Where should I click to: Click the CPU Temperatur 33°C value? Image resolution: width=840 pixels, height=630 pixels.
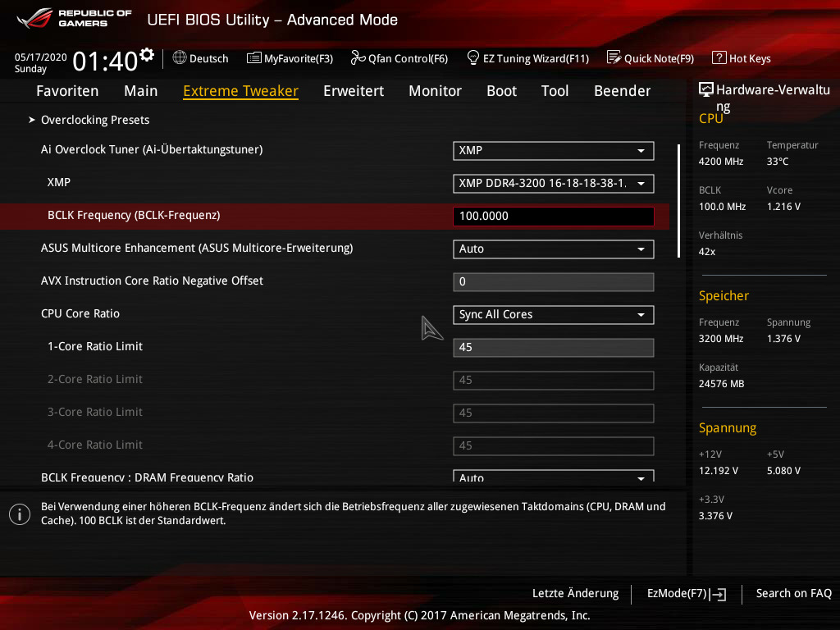pyautogui.click(x=778, y=162)
